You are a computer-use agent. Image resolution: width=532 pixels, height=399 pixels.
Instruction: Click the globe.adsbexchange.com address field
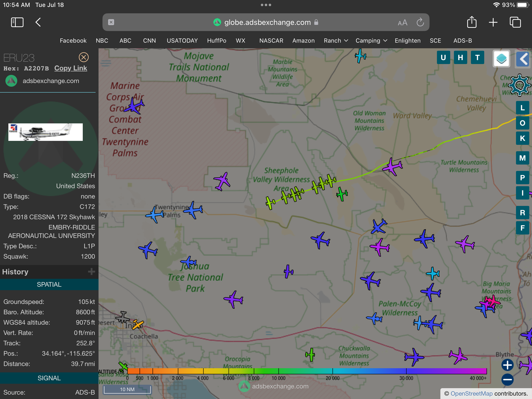click(266, 22)
